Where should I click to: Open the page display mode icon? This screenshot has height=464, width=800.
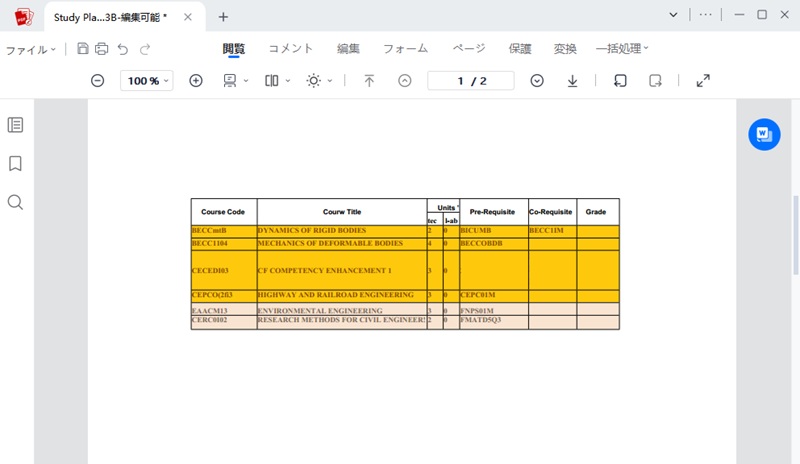point(230,81)
